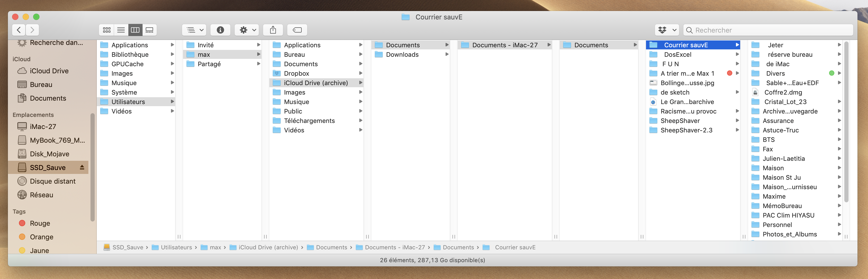
Task: Go forward with the right chevron button
Action: pyautogui.click(x=32, y=30)
